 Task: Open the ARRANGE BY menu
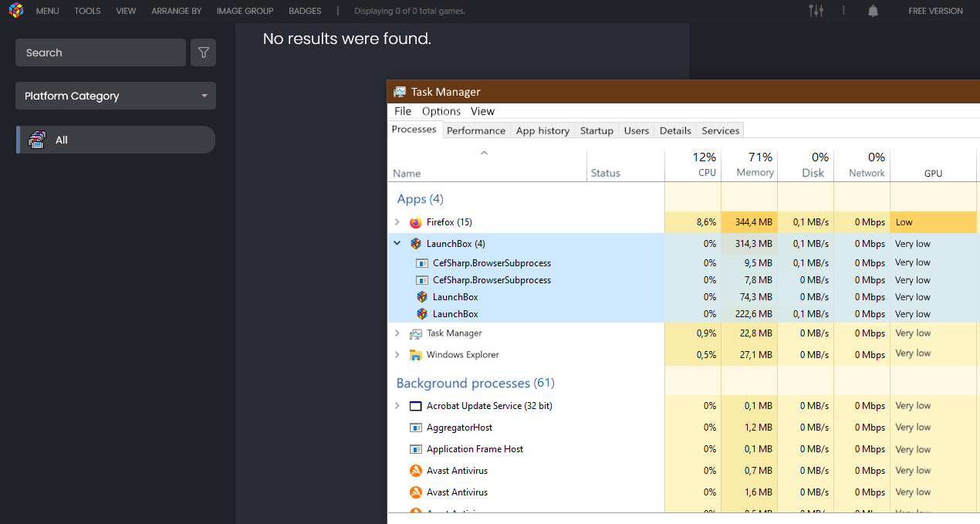pyautogui.click(x=176, y=11)
